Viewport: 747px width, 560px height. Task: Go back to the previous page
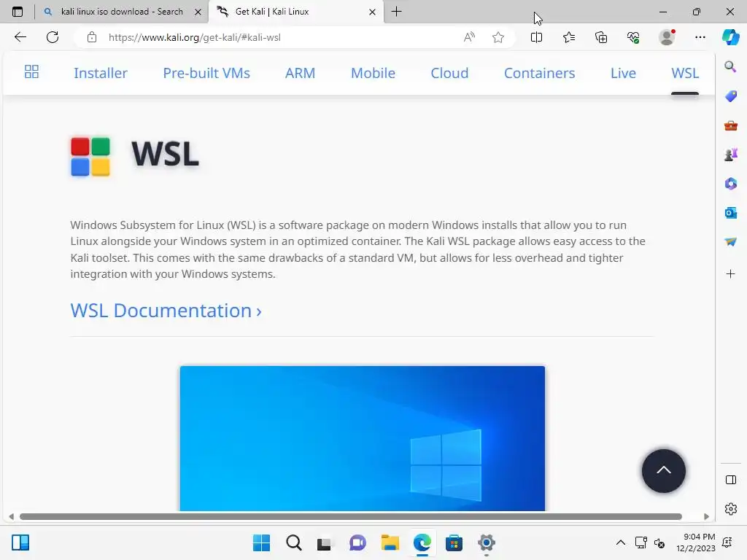[20, 37]
